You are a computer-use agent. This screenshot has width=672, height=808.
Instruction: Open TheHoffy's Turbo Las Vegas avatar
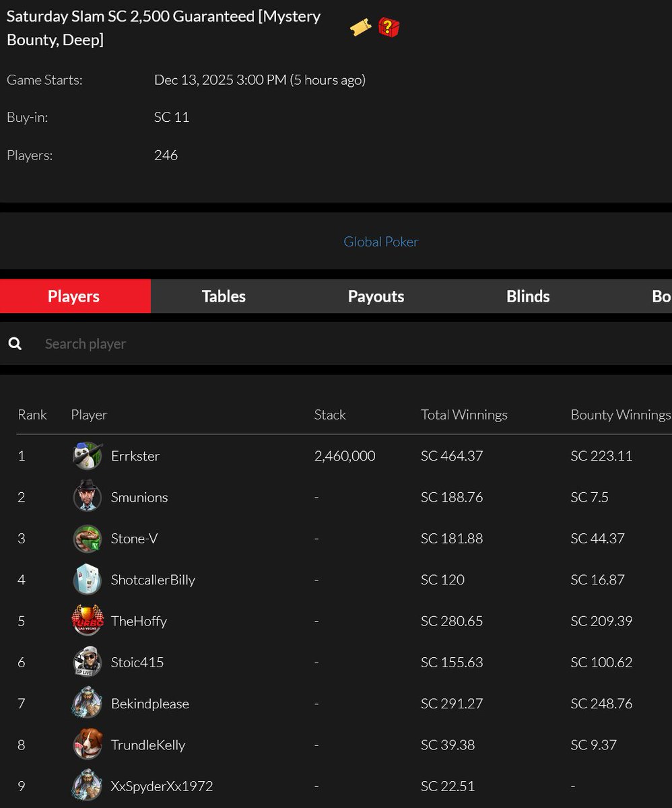point(88,621)
